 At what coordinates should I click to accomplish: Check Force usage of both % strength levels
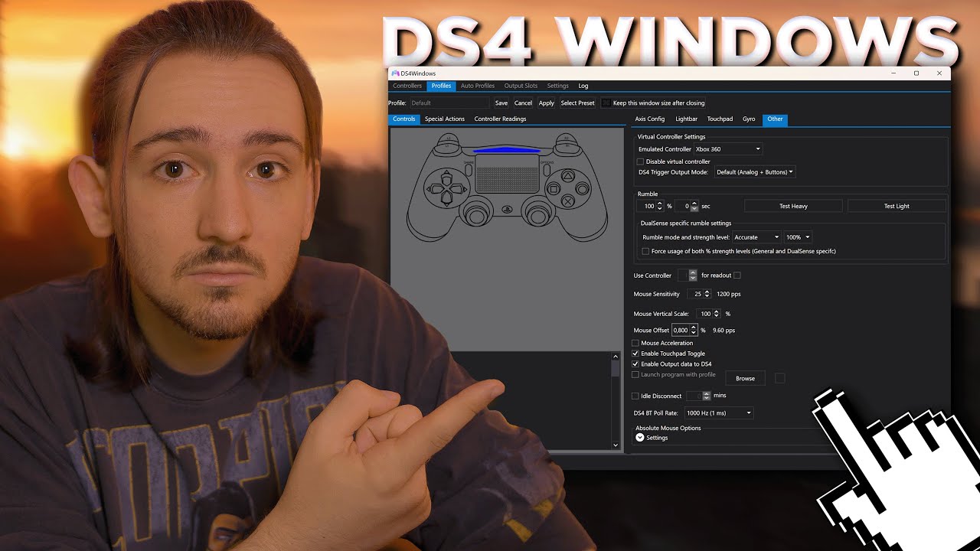(x=645, y=251)
